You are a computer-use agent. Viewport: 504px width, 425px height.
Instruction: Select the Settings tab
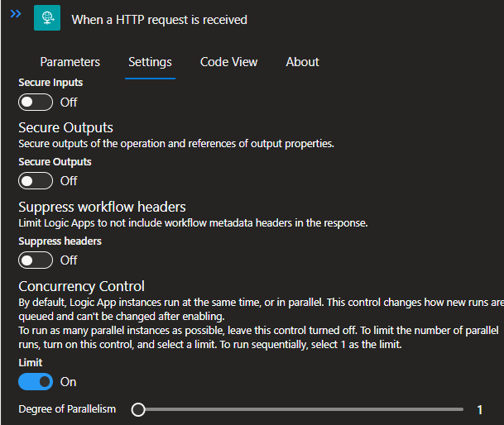150,62
